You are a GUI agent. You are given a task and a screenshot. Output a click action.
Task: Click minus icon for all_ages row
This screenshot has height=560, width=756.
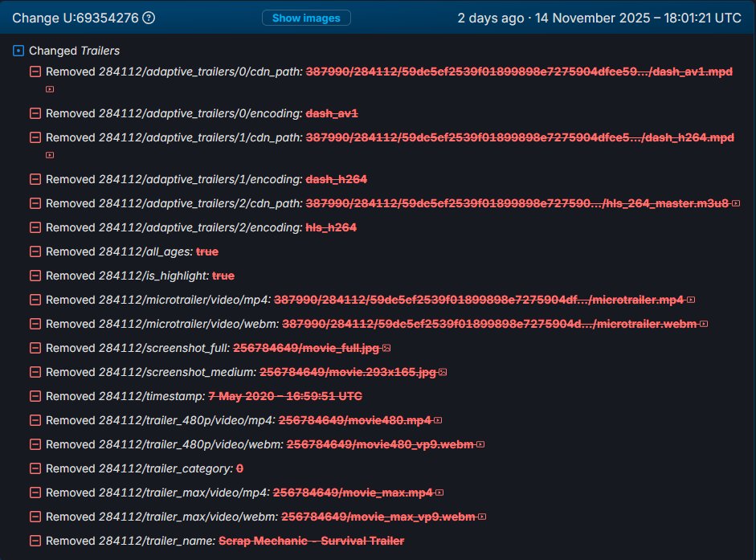[x=35, y=251]
